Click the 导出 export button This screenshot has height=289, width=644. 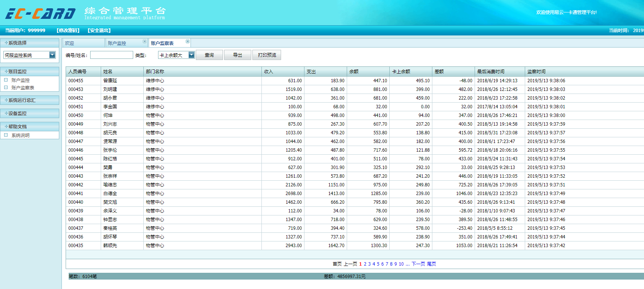tap(238, 55)
